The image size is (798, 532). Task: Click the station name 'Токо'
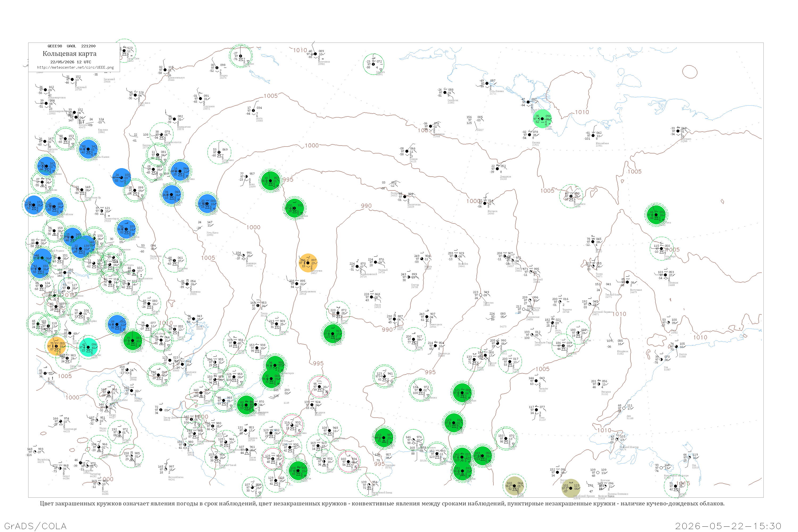(x=542, y=417)
